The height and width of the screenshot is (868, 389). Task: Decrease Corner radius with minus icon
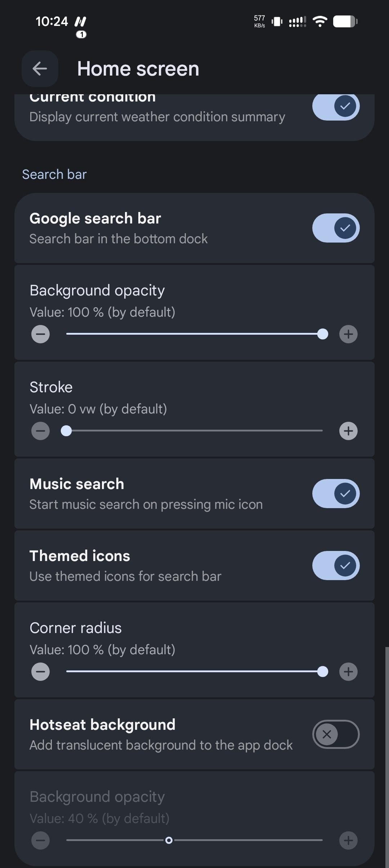coord(40,672)
